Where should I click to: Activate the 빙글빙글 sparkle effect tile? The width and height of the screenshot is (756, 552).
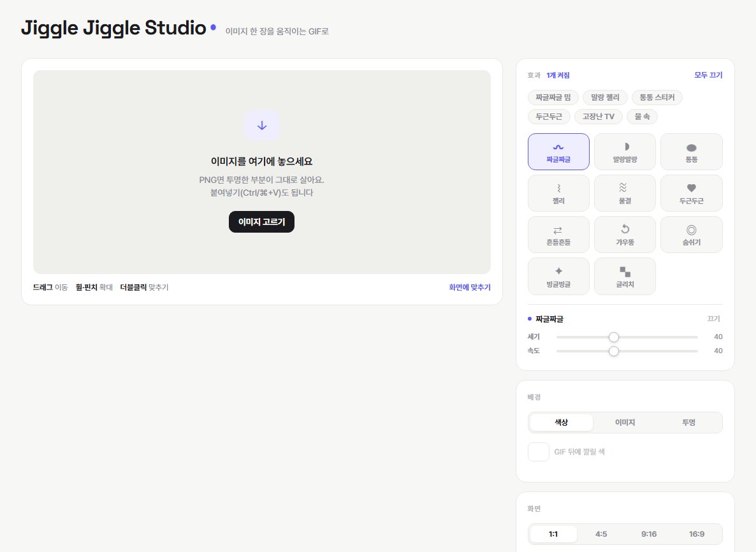point(558,276)
